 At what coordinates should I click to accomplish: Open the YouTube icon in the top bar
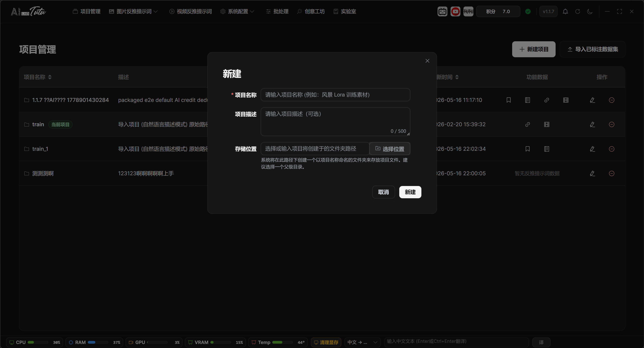(455, 12)
